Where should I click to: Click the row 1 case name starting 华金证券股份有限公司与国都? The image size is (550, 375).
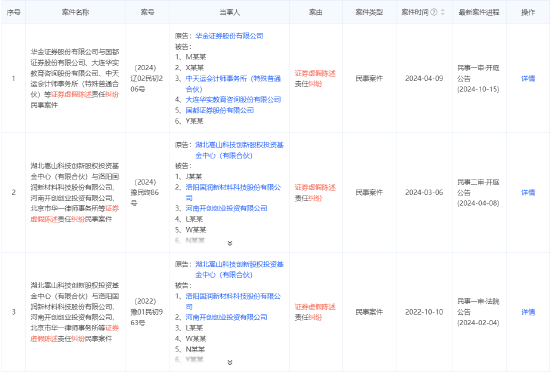click(x=75, y=79)
